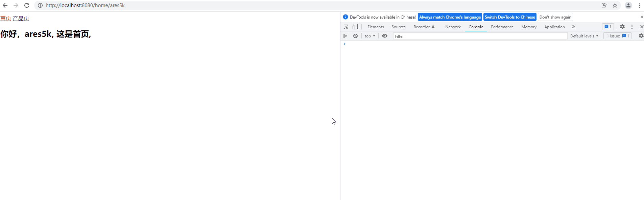644x200 pixels.
Task: Activate the inspect element picker
Action: pyautogui.click(x=346, y=27)
